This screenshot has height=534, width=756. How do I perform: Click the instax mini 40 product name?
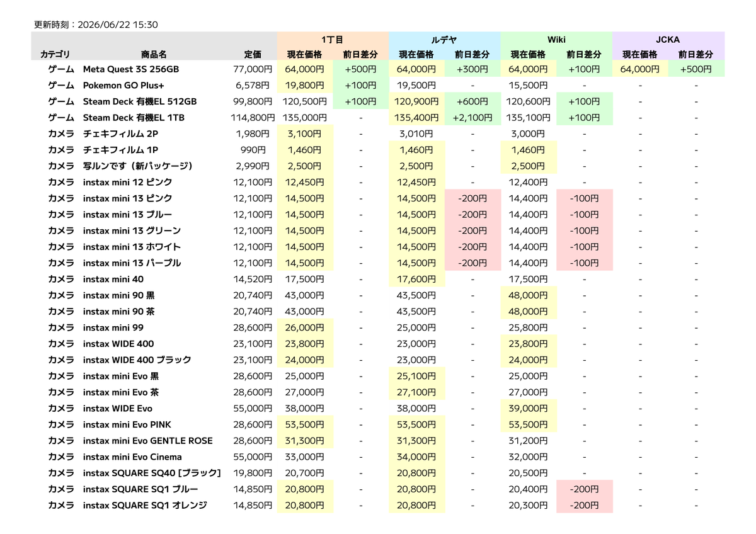[113, 279]
